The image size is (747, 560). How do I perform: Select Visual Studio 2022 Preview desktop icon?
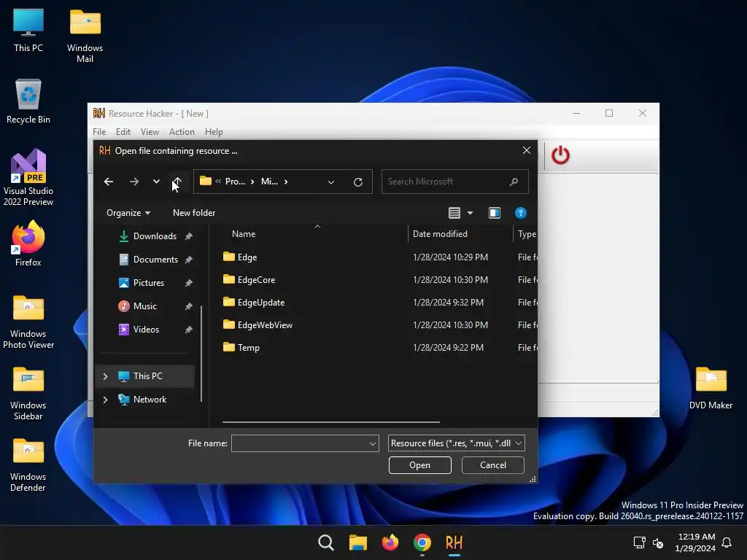[28, 177]
